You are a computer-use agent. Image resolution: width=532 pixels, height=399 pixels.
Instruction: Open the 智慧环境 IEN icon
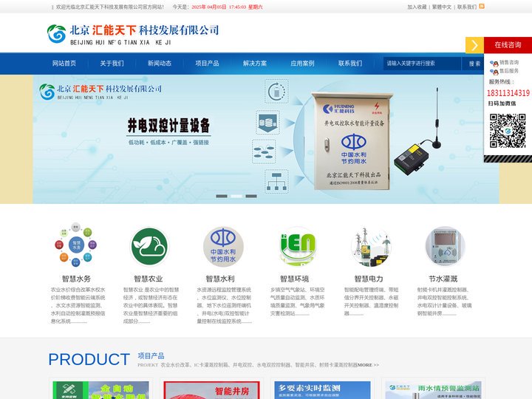[x=298, y=247]
